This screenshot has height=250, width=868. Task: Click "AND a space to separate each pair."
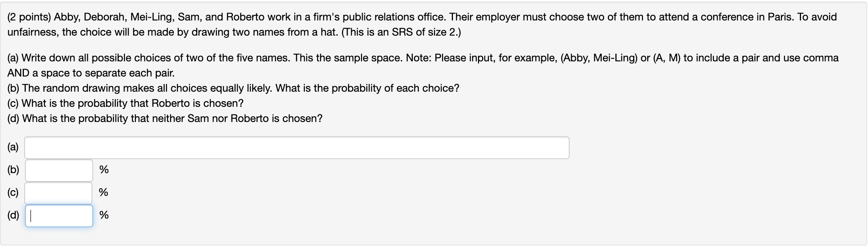click(x=91, y=73)
